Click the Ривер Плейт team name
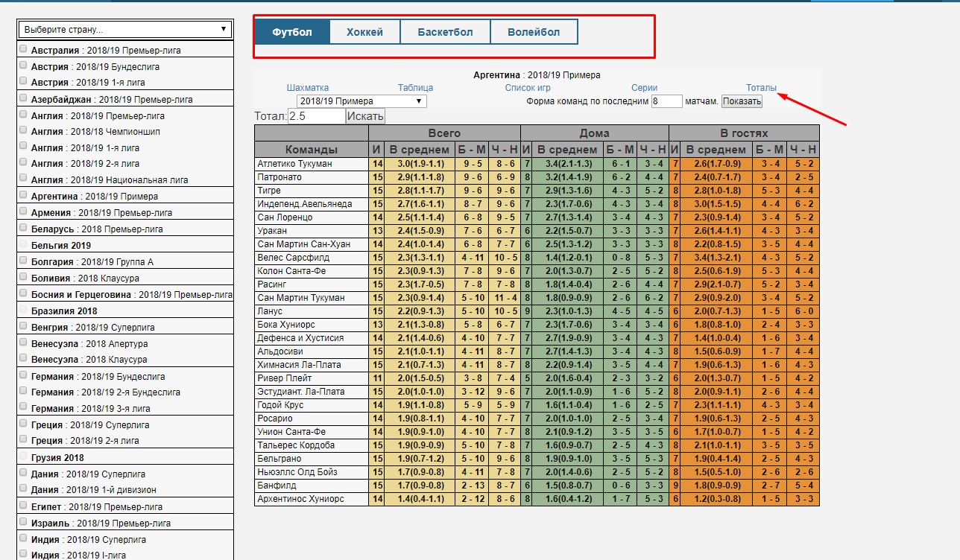The height and width of the screenshot is (560, 960). [x=285, y=378]
